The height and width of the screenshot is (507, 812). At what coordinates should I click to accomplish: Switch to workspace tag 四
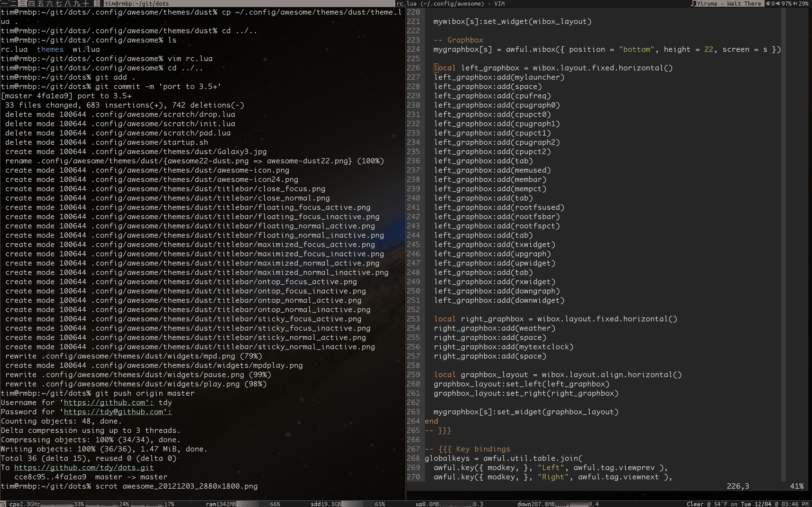click(31, 3)
